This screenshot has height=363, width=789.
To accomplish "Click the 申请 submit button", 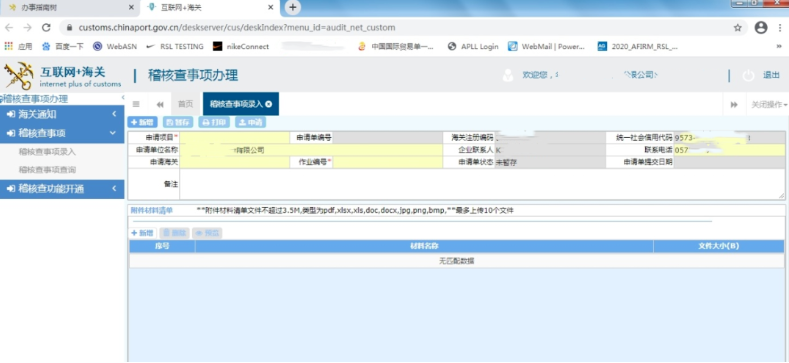I will tap(250, 122).
